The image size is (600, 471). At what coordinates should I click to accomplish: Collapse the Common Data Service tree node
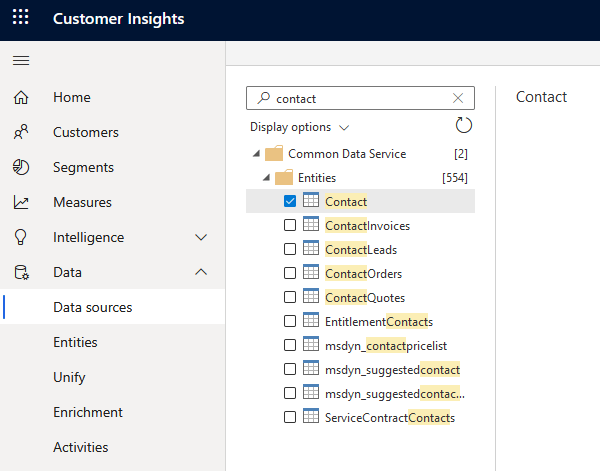256,154
